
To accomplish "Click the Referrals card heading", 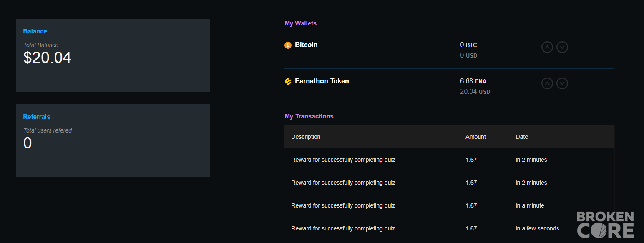I will tap(37, 117).
